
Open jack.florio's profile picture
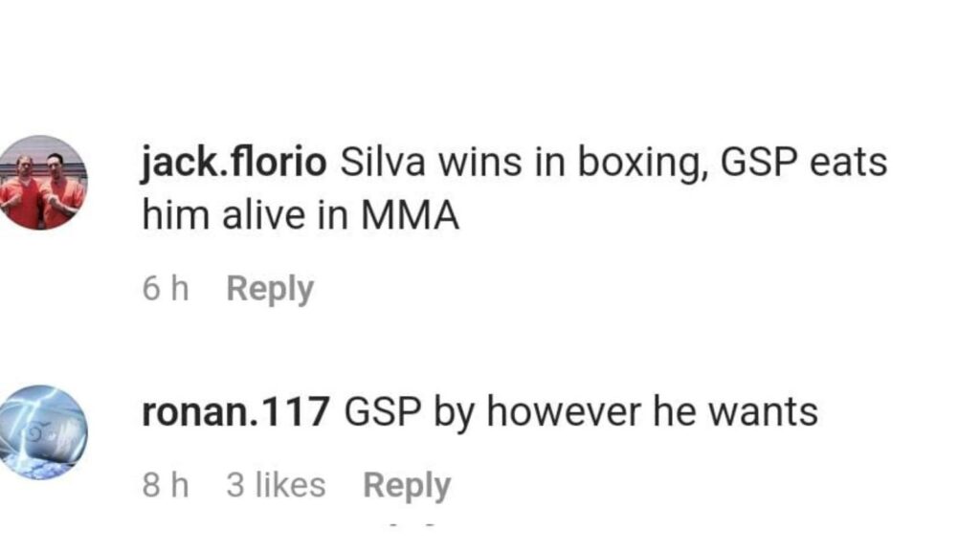pyautogui.click(x=41, y=183)
